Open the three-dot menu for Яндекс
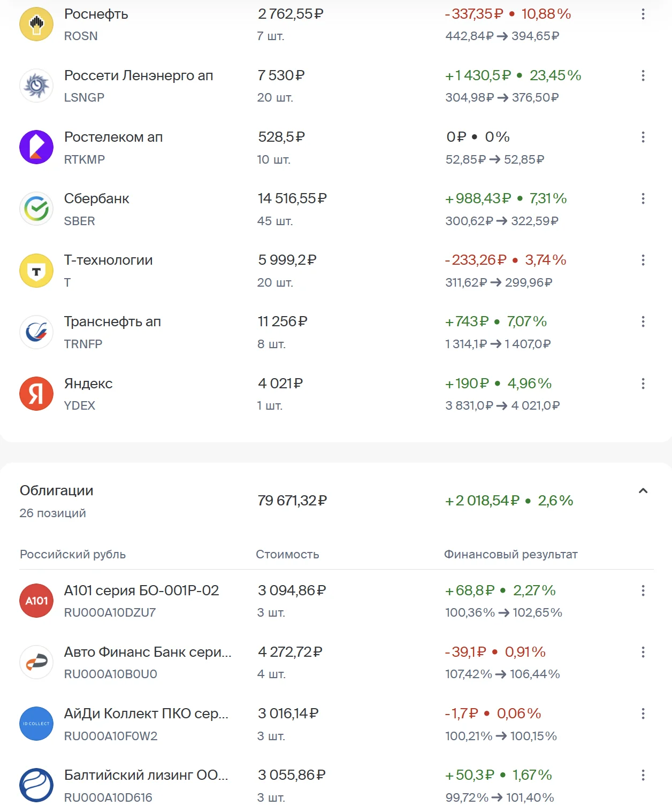The height and width of the screenshot is (806, 672). (643, 383)
